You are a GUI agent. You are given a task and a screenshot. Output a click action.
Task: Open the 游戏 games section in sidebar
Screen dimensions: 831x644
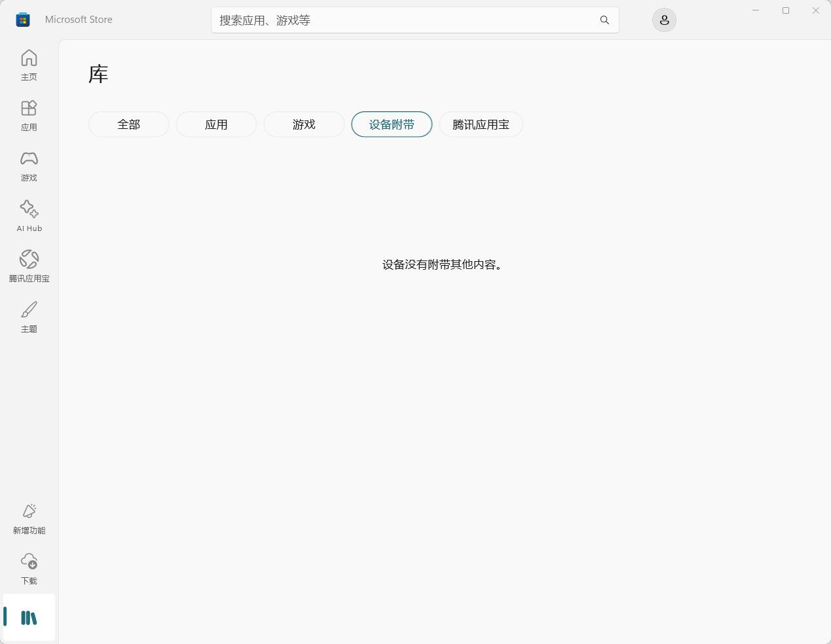(29, 166)
